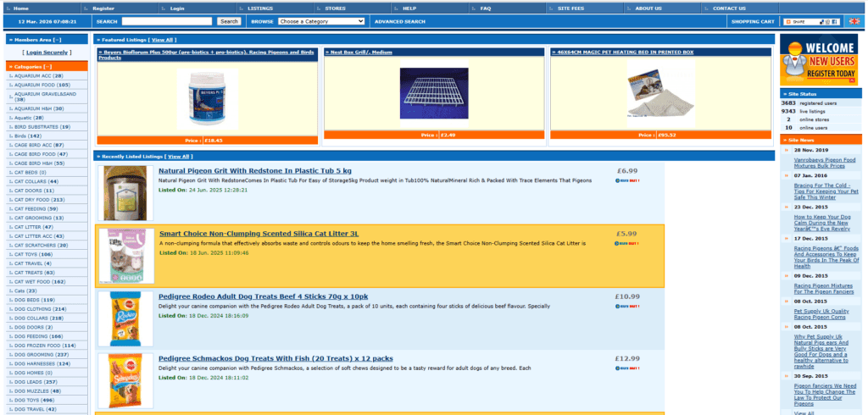The width and height of the screenshot is (868, 415).
Task: Open the Choose a Category dropdown
Action: point(321,21)
